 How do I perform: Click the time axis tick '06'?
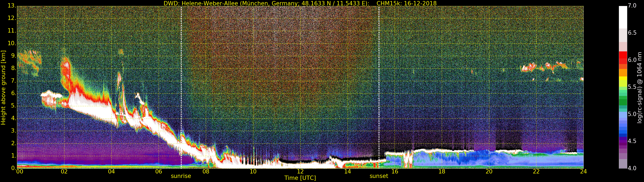(158, 172)
